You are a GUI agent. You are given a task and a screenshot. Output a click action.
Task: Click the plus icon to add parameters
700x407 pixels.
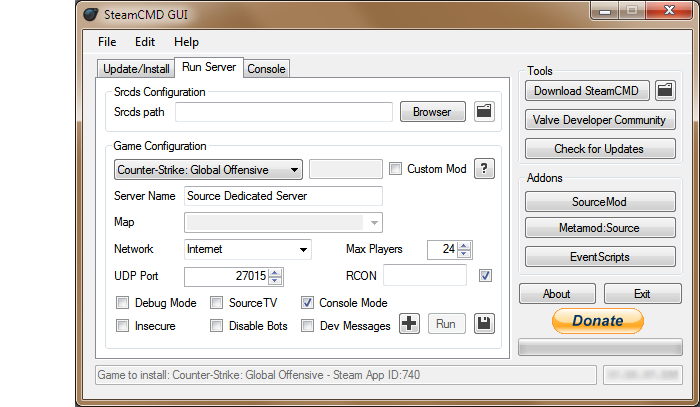[x=409, y=324]
